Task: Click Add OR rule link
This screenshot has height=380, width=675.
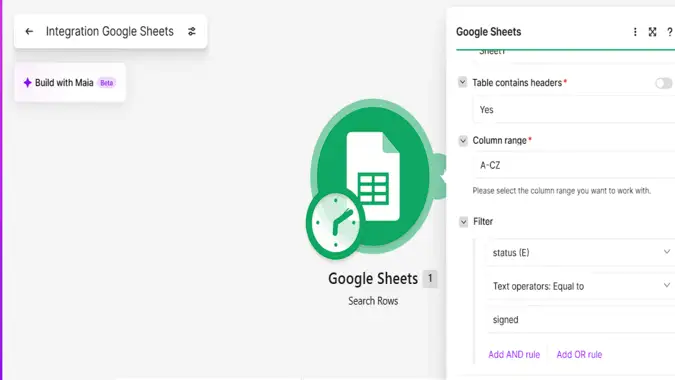Action: click(x=579, y=355)
